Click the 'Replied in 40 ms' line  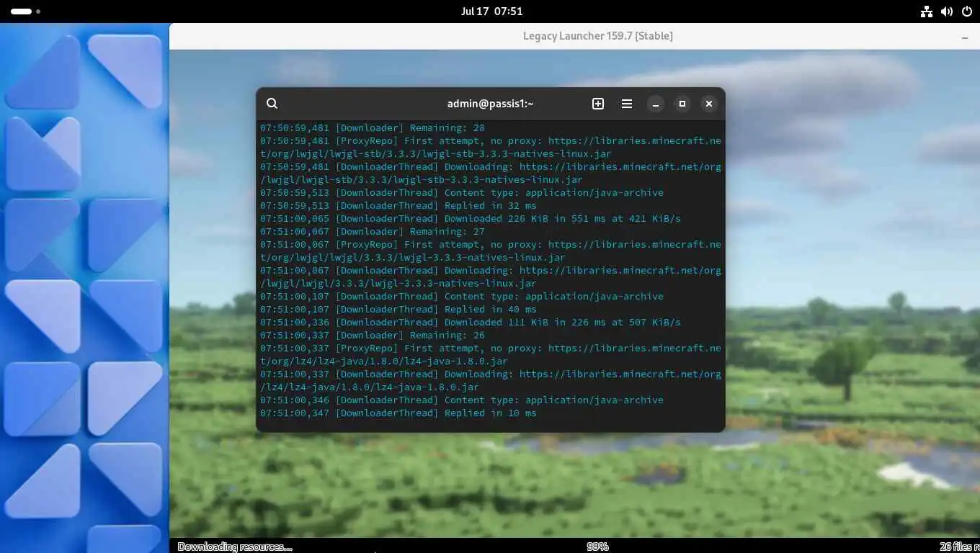click(x=398, y=310)
